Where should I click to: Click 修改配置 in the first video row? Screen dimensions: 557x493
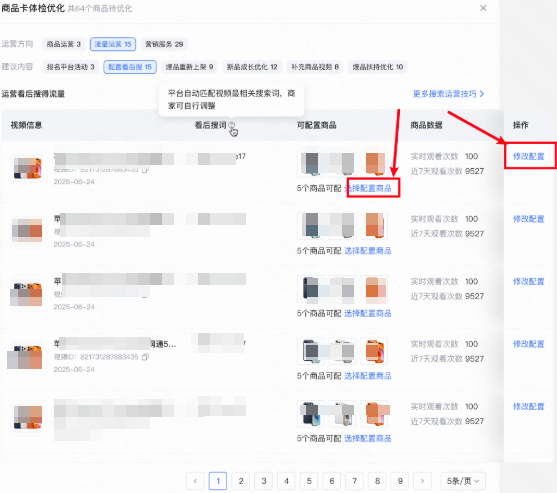click(x=529, y=156)
